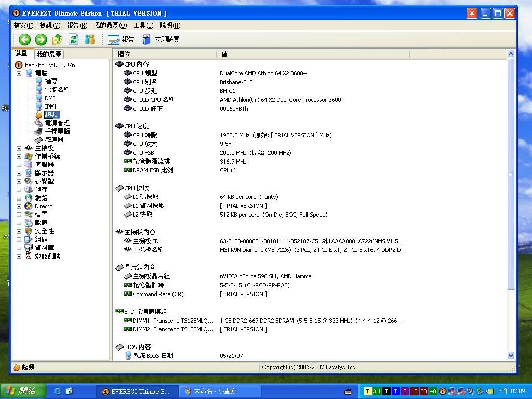Expand the 伺服器 tree node
532x399 pixels.
(19, 165)
